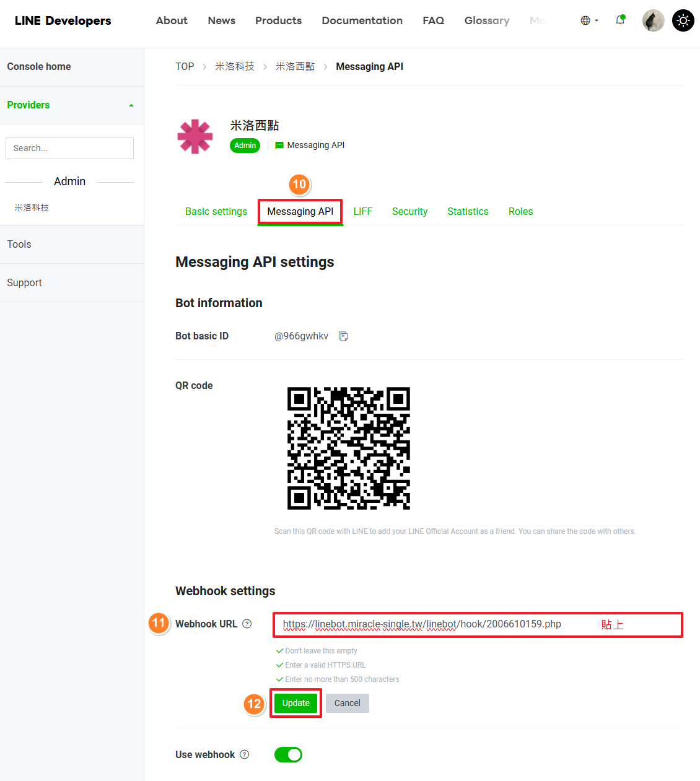Click the Use webhook help icon
The width and height of the screenshot is (700, 781).
tap(245, 754)
